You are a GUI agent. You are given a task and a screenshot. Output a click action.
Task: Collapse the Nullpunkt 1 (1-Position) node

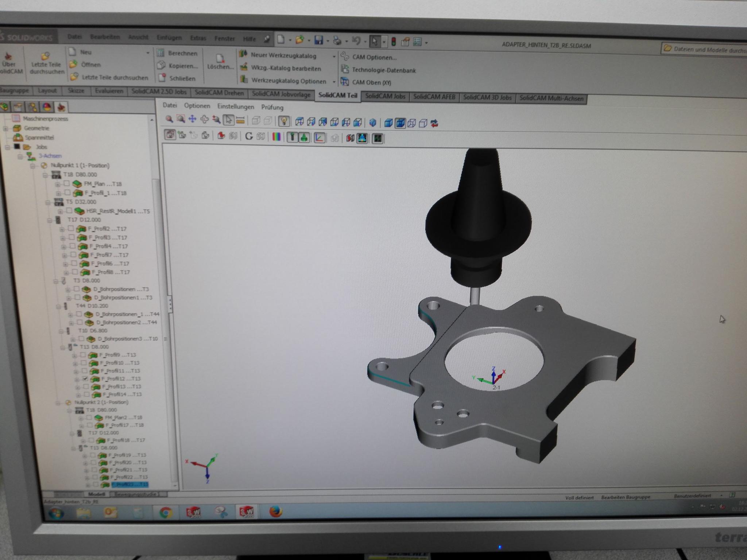[33, 166]
